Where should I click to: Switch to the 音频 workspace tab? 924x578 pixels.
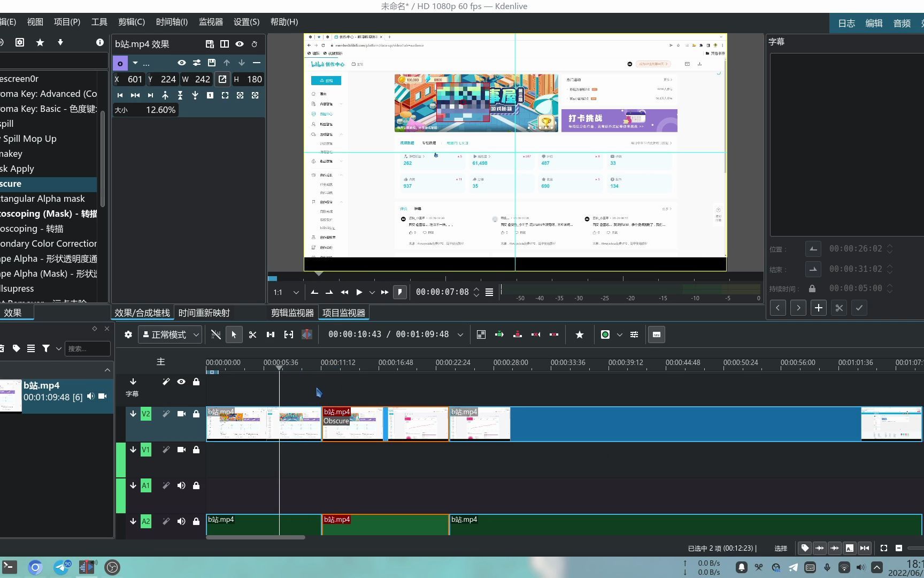click(x=902, y=24)
